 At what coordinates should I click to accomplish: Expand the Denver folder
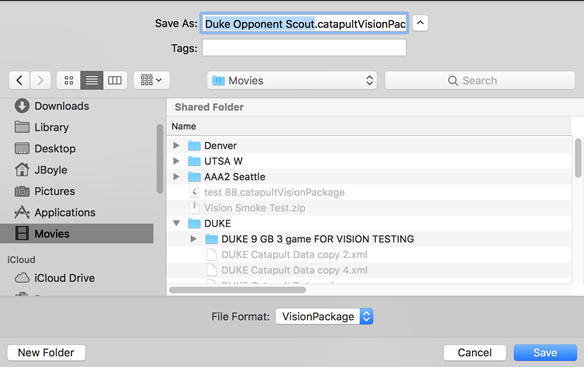click(x=176, y=145)
